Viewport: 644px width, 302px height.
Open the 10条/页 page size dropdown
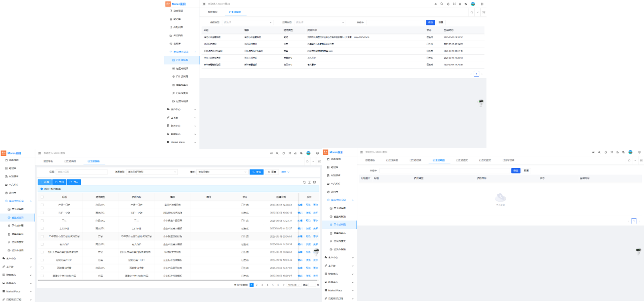pyautogui.click(x=293, y=285)
